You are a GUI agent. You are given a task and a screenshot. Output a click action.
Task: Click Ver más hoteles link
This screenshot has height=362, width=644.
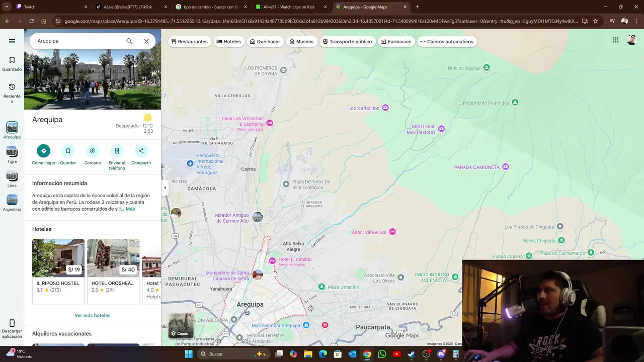click(93, 316)
